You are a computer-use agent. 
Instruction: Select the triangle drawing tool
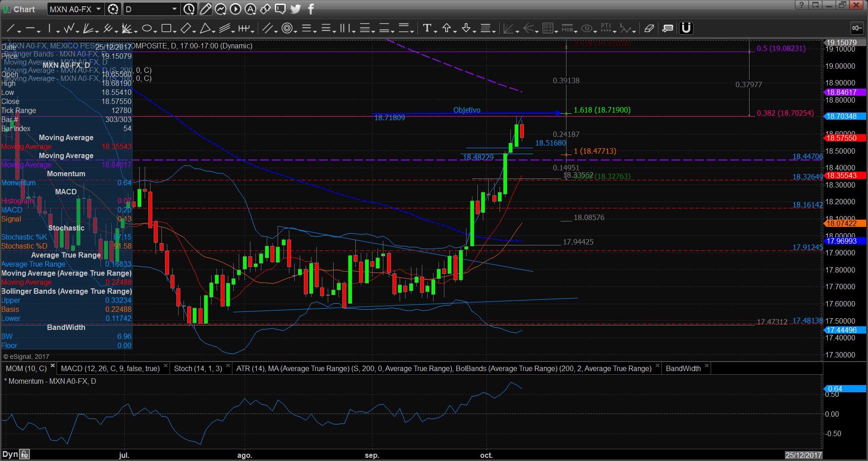click(x=205, y=28)
